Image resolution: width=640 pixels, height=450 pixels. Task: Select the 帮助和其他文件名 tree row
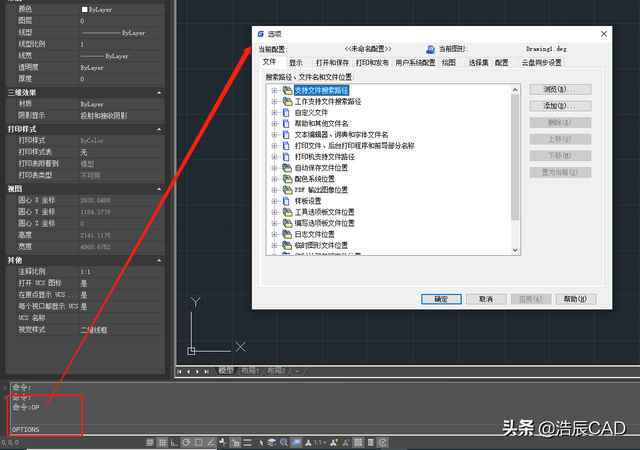pos(321,123)
